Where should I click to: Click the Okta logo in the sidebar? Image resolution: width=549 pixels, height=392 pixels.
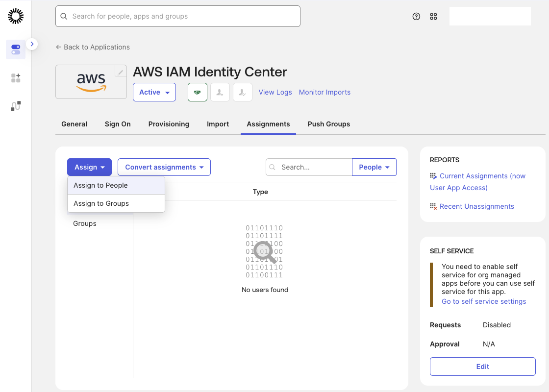(15, 16)
